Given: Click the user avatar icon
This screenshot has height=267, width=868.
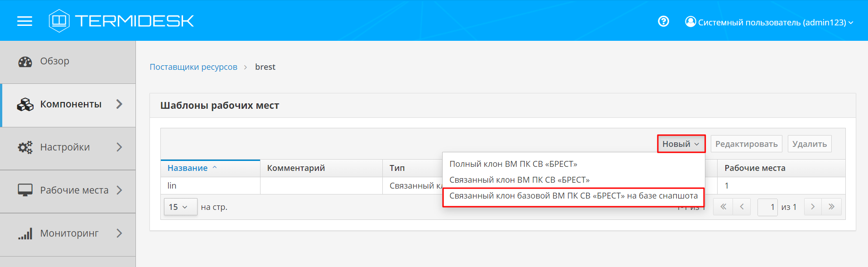Looking at the screenshot, I should pos(690,22).
